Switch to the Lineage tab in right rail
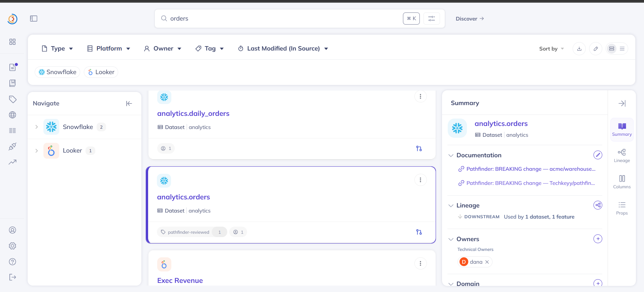 point(622,156)
